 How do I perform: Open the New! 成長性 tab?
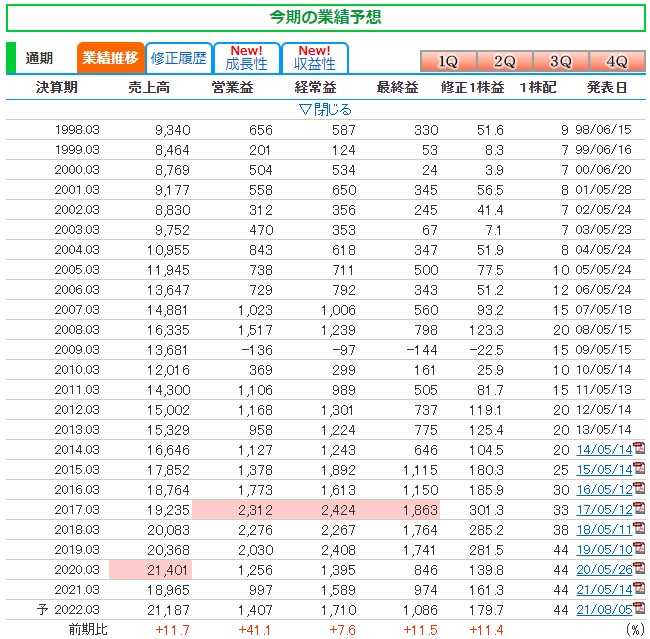pos(246,58)
